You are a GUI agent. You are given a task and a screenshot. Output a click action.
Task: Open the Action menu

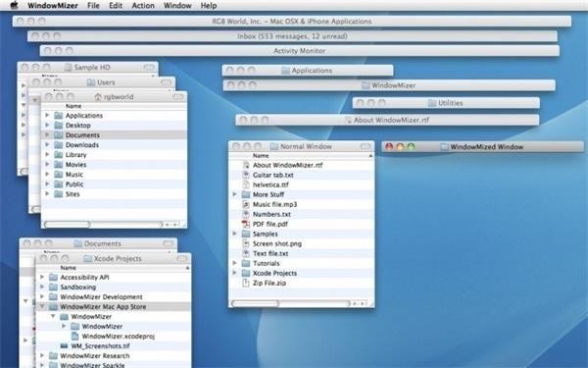pyautogui.click(x=143, y=5)
